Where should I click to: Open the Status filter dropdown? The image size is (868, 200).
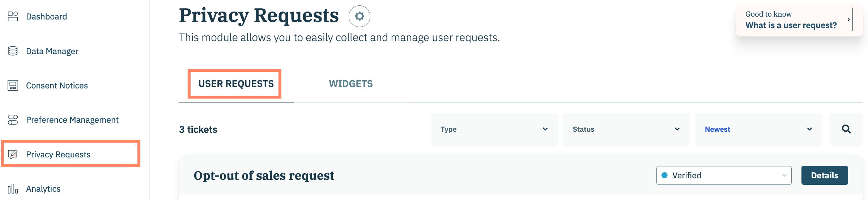pyautogui.click(x=626, y=129)
